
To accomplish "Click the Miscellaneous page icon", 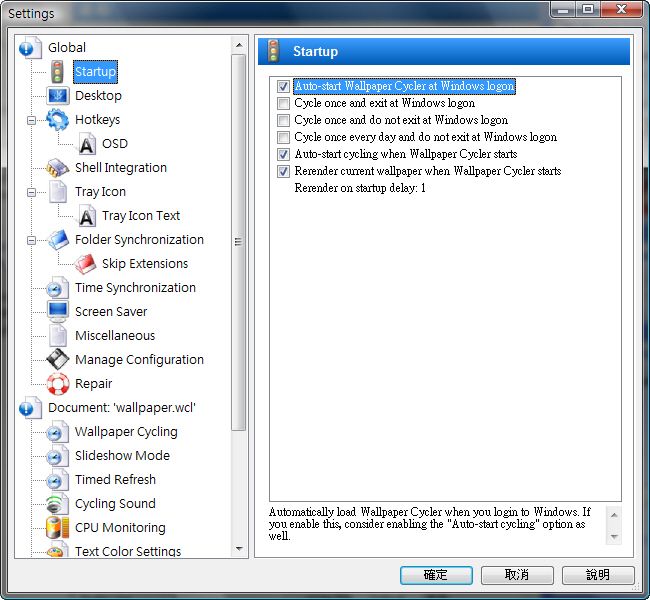I will click(58, 336).
